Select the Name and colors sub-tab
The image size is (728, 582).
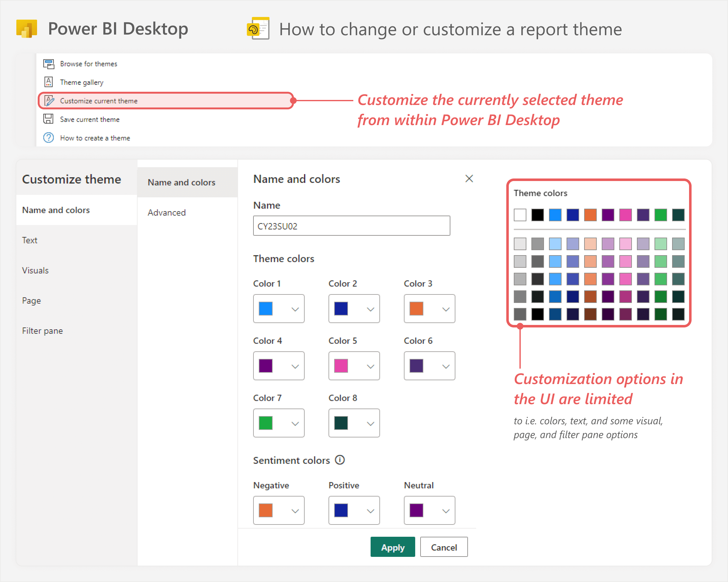pos(187,182)
